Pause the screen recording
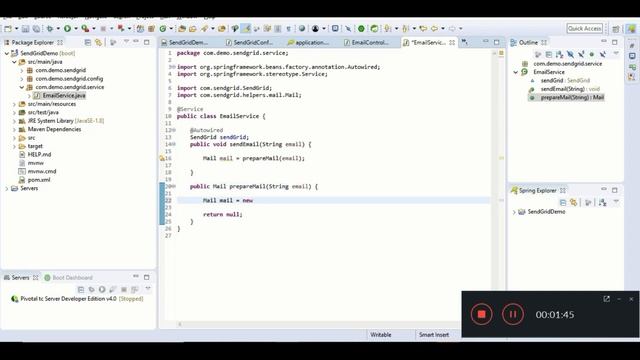The width and height of the screenshot is (640, 360). coord(513,314)
